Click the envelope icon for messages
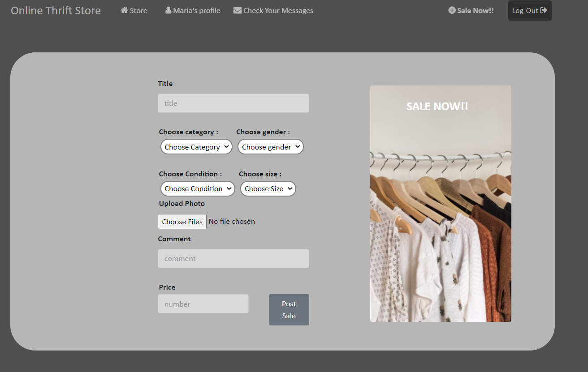The width and height of the screenshot is (588, 372). (x=237, y=10)
